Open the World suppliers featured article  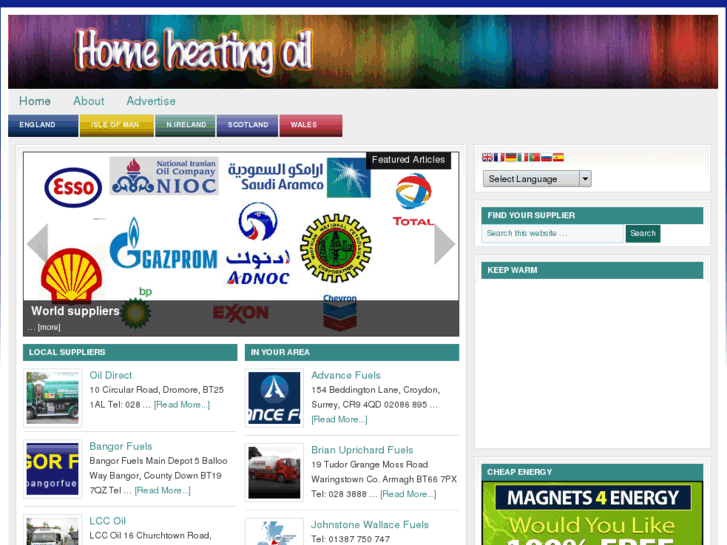[x=75, y=311]
